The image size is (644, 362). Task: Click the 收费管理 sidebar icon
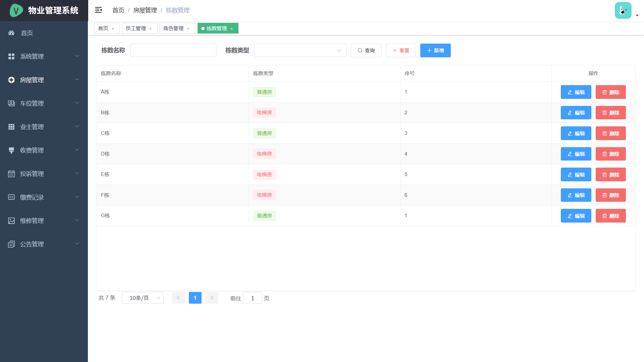11,150
